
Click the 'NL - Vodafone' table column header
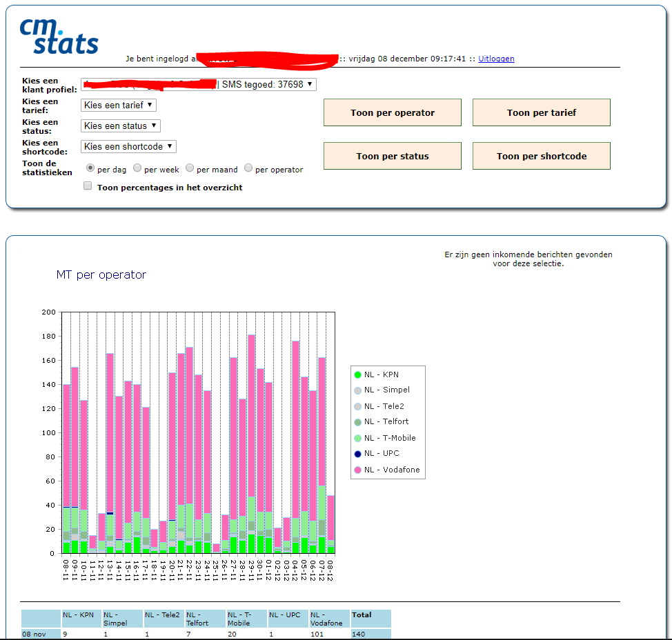(x=329, y=618)
